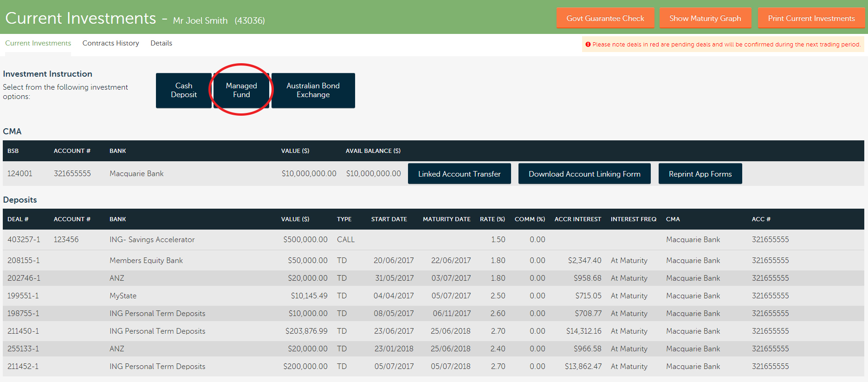This screenshot has width=868, height=382.
Task: Switch to Current Investments tab
Action: click(38, 43)
